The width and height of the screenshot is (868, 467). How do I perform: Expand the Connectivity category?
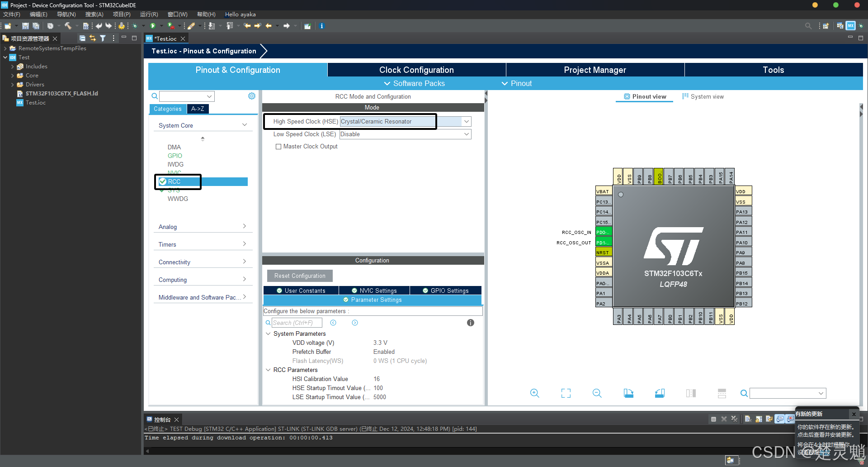point(245,262)
